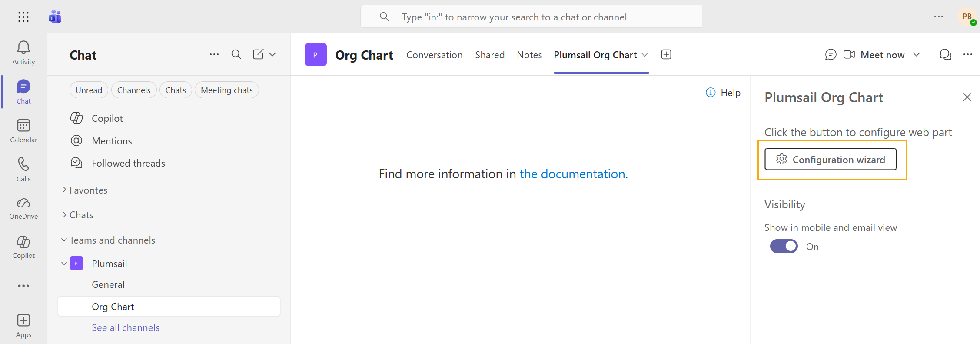Expand the Chats section
980x344 pixels.
pyautogui.click(x=64, y=215)
